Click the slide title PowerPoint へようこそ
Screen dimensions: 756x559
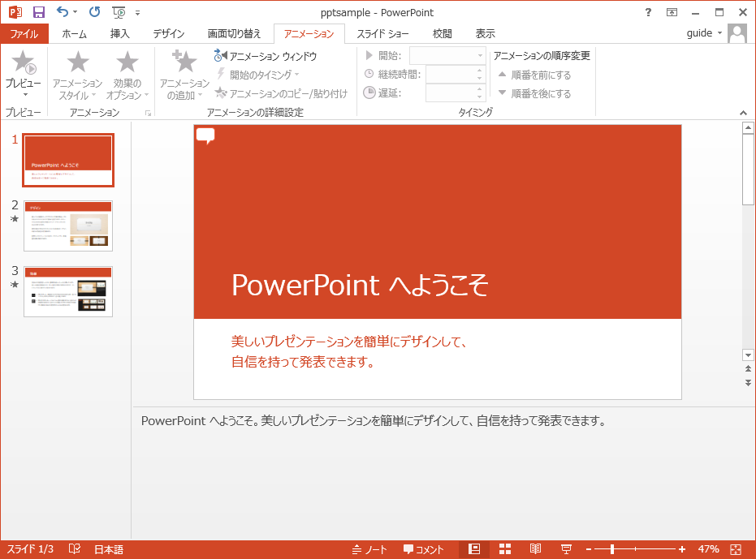coord(360,285)
